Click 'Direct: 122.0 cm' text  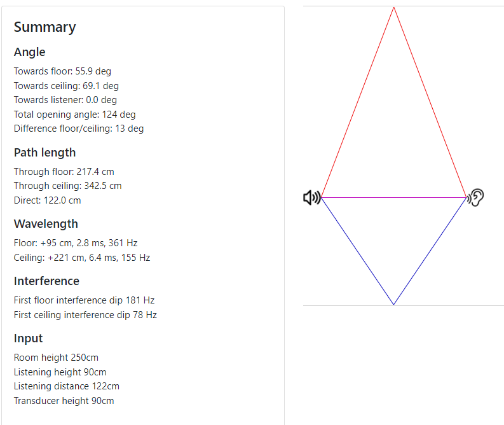pos(47,200)
